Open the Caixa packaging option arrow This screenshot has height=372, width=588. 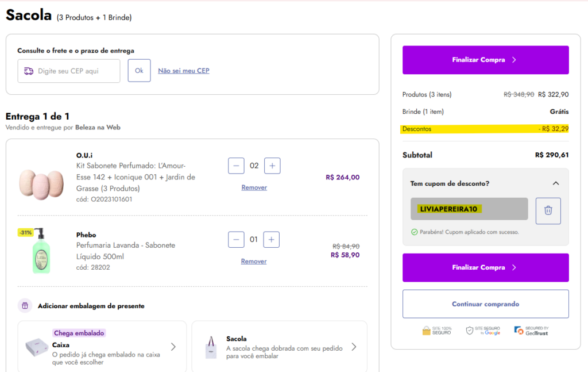tap(173, 347)
